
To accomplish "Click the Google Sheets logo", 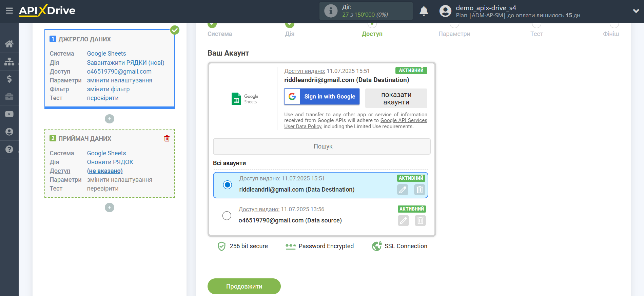I will coord(245,99).
